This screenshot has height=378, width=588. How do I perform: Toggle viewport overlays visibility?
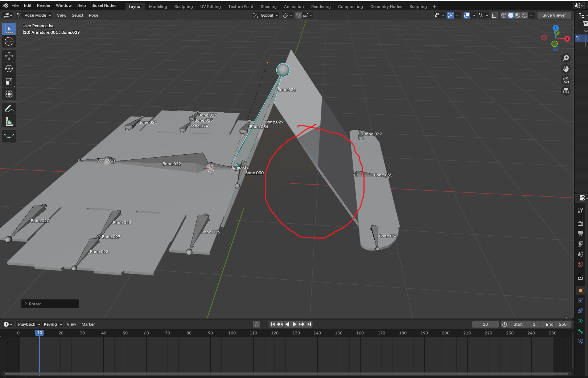[x=467, y=15]
